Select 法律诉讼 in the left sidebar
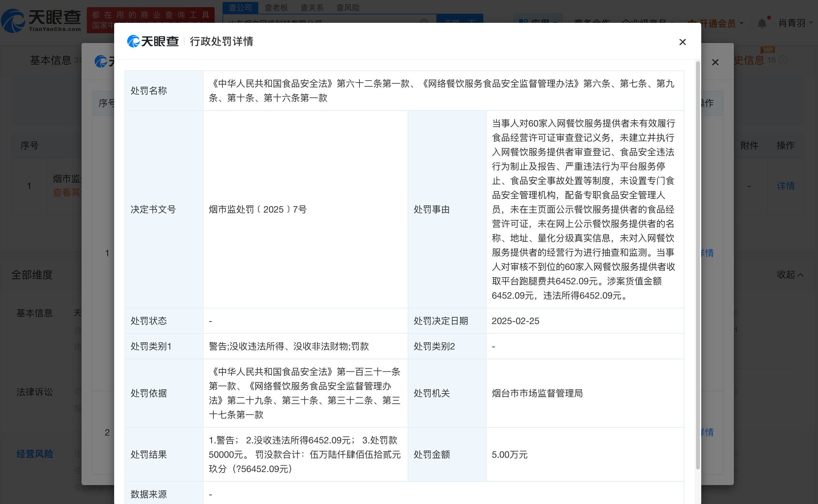Image resolution: width=818 pixels, height=504 pixels. (x=34, y=392)
